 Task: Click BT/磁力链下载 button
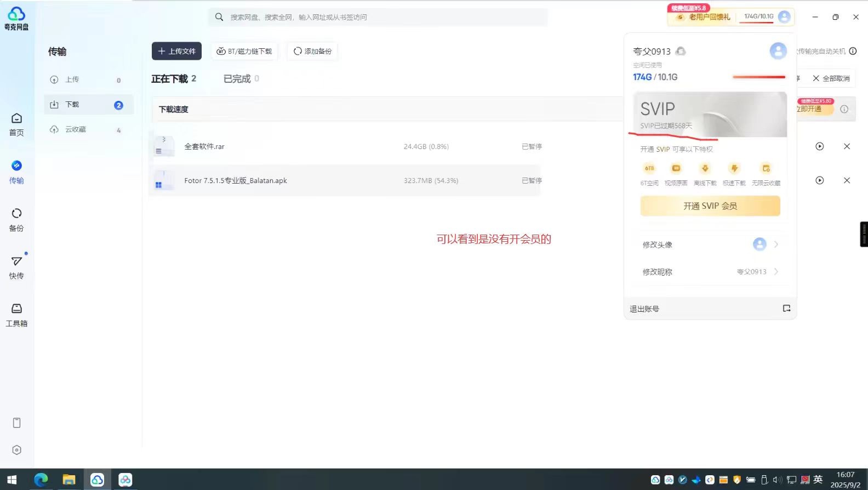[x=244, y=51]
